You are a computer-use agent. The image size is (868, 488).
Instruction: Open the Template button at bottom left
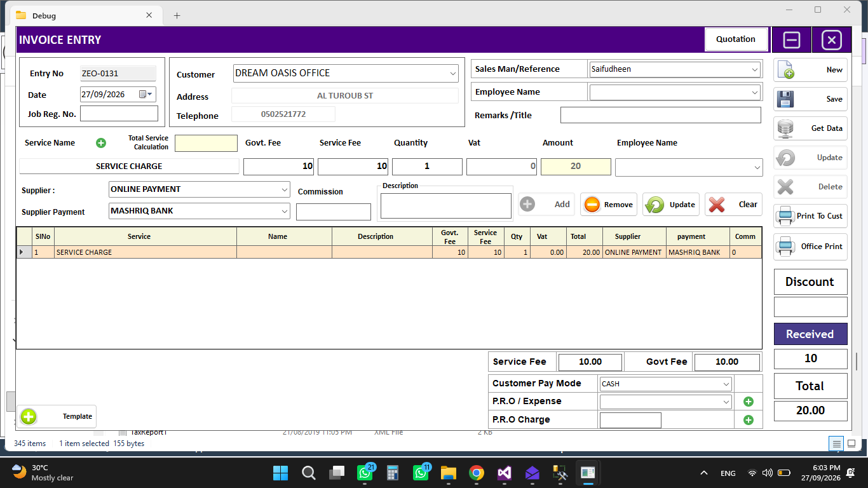(x=57, y=417)
